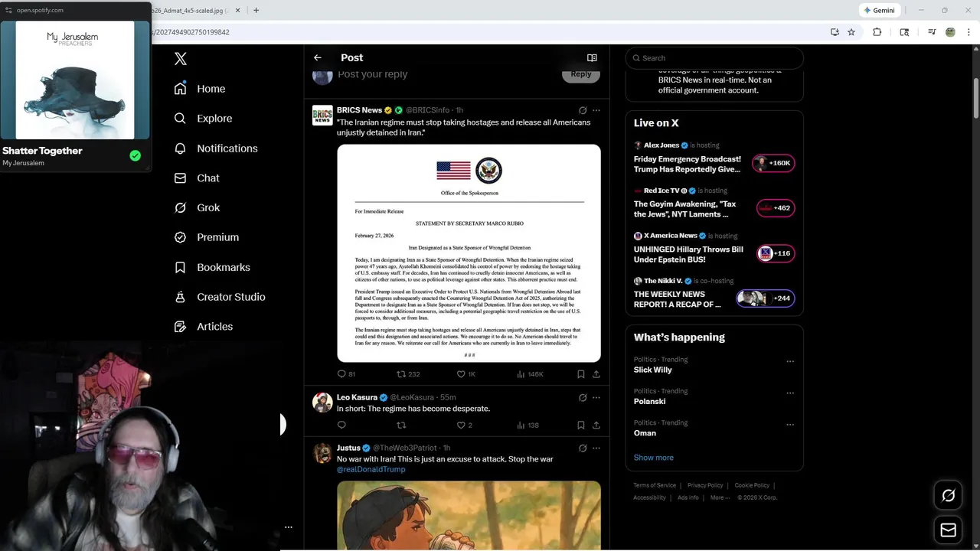
Task: Open Home in the sidebar
Action: 200,89
